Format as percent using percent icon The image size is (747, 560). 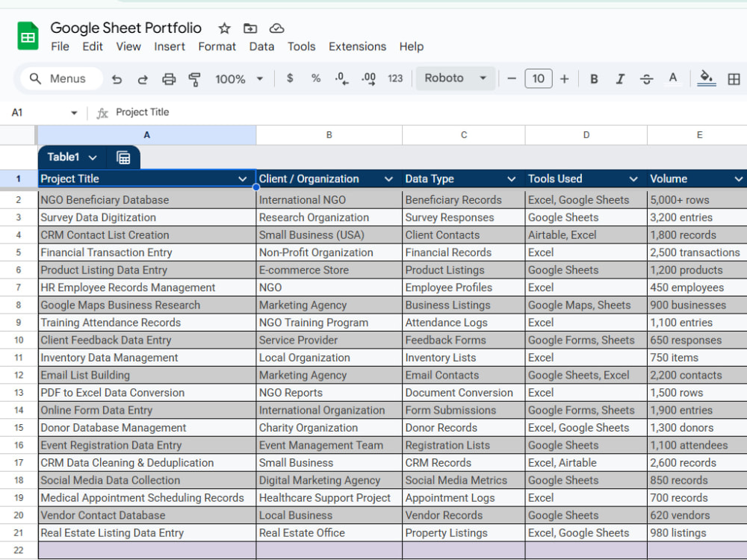point(315,78)
